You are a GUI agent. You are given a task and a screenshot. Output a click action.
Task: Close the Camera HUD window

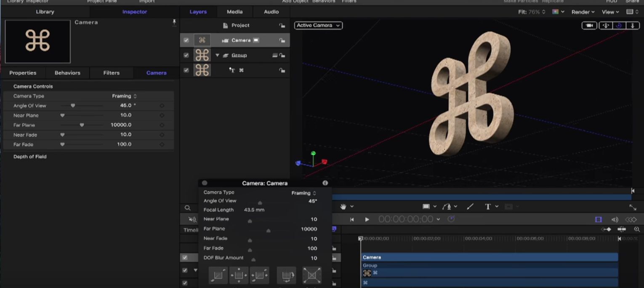(205, 183)
